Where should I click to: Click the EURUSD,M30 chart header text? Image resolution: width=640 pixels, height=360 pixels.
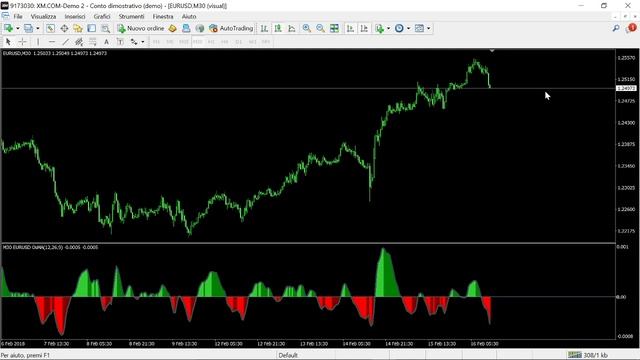tap(55, 53)
